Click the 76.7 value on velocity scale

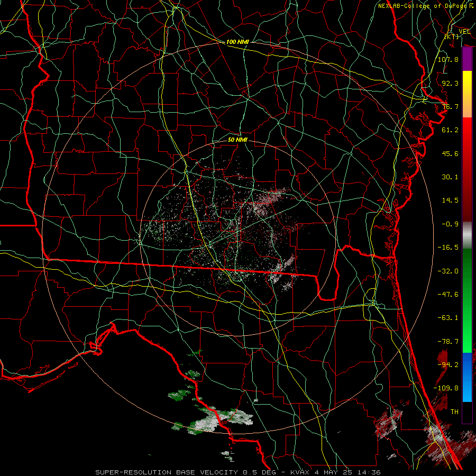pyautogui.click(x=450, y=106)
